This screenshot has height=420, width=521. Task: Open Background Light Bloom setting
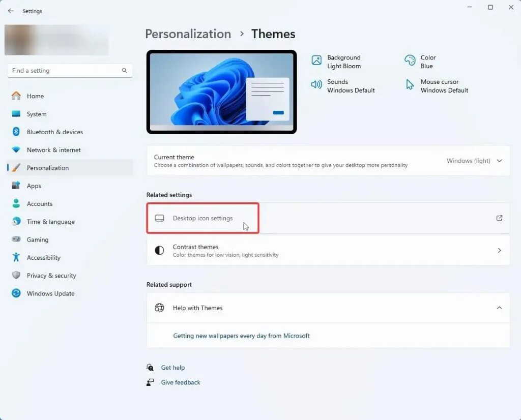[336, 62]
